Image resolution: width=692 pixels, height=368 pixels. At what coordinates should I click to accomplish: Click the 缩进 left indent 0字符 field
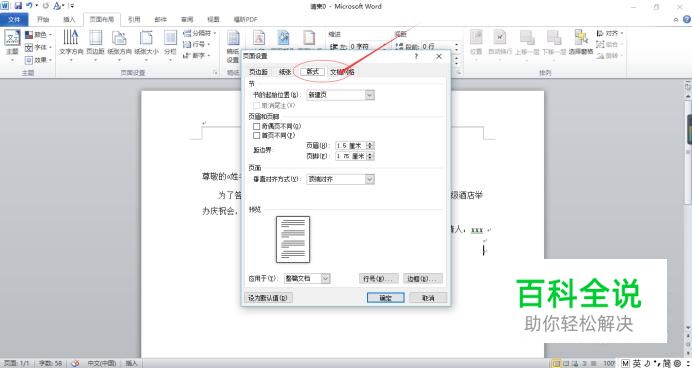[368, 46]
